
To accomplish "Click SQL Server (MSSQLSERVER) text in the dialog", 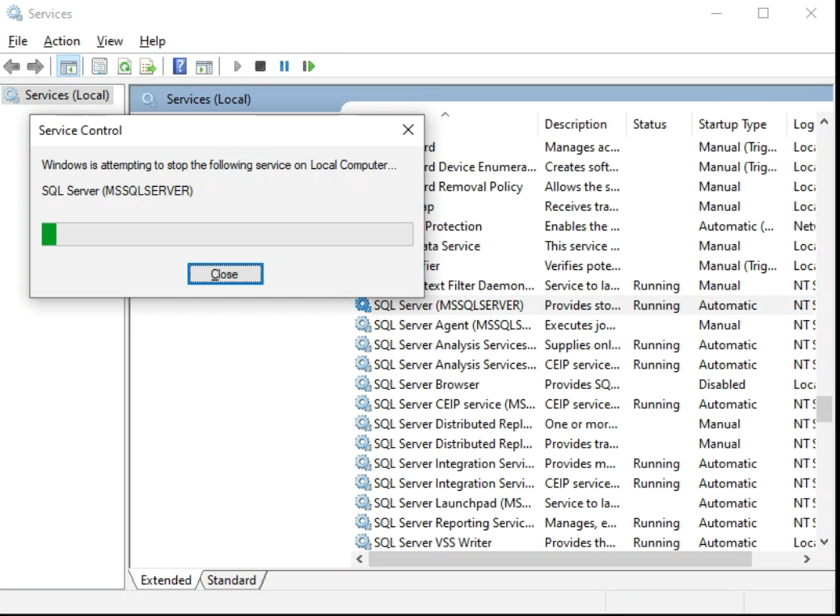I will 117,191.
